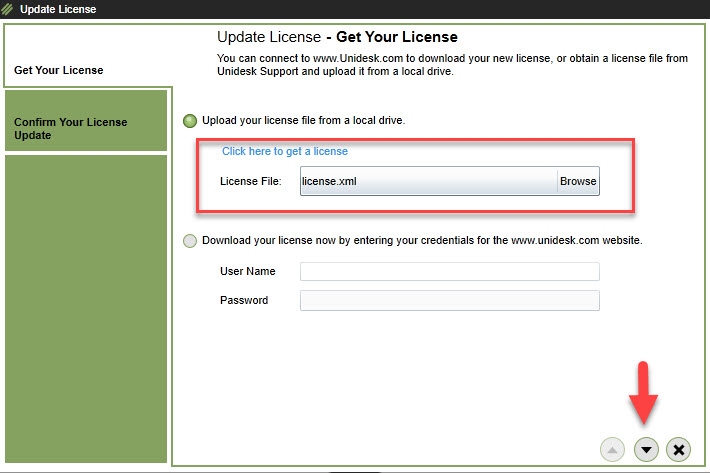The width and height of the screenshot is (710, 473).
Task: Click the next step down-arrow button
Action: 646,449
